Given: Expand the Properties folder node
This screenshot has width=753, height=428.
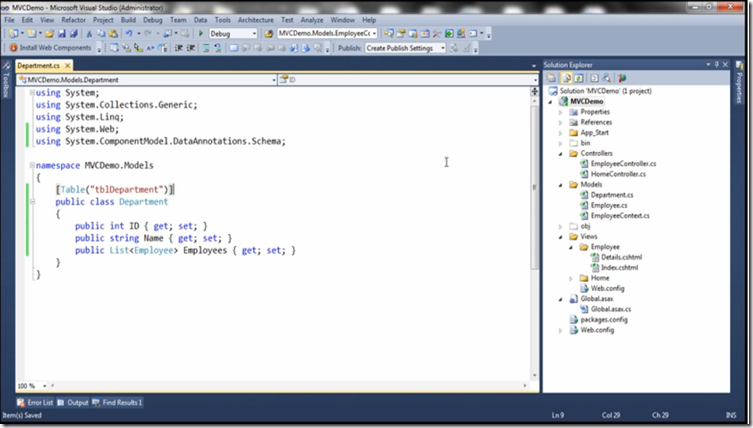Looking at the screenshot, I should (x=560, y=112).
